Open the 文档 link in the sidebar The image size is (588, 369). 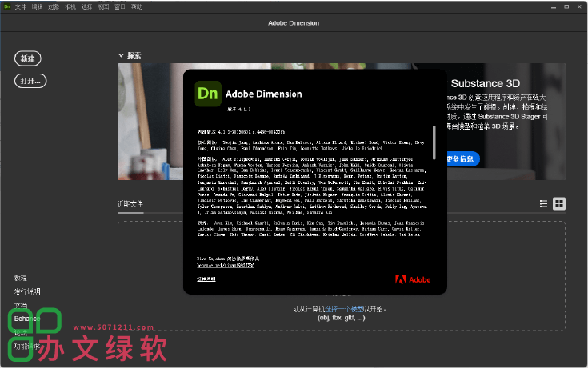tap(21, 306)
